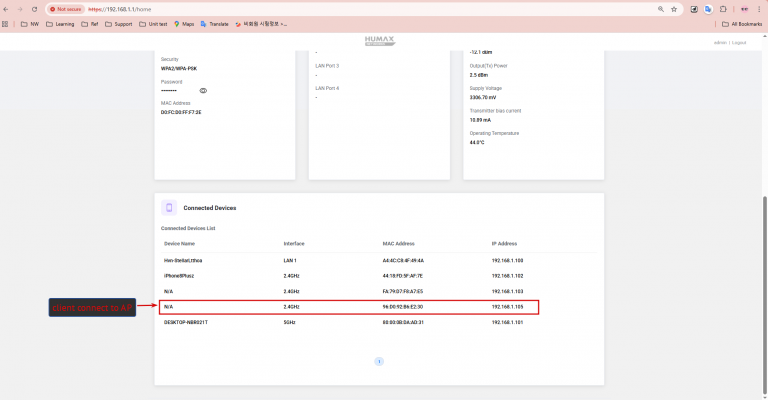The height and width of the screenshot is (400, 768).
Task: Click the WPA2/WPA-PSK security value
Action: (179, 69)
